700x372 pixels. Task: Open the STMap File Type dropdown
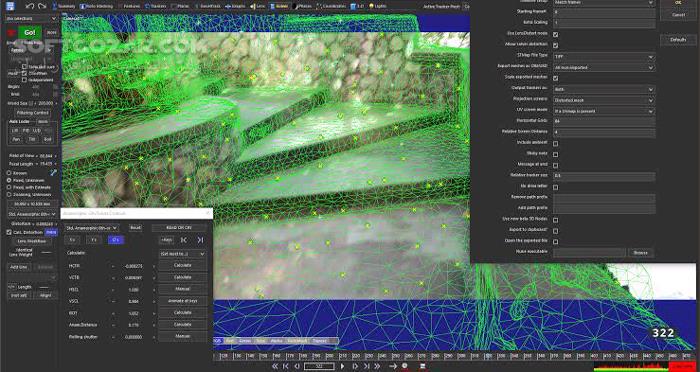coord(604,57)
